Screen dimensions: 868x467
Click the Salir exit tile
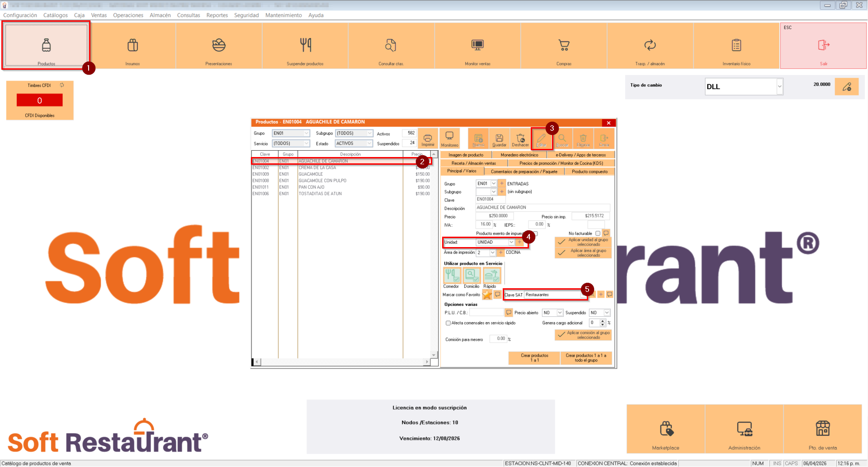coord(823,45)
